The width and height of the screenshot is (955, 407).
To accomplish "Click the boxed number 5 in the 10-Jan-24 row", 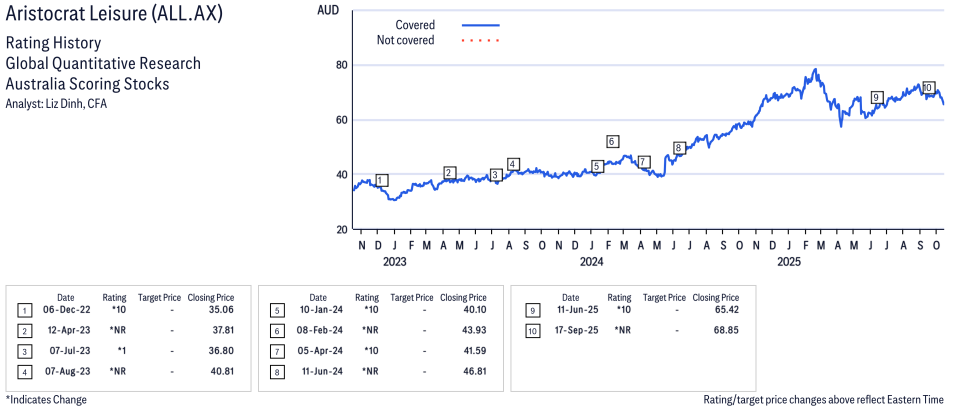I will coord(274,310).
